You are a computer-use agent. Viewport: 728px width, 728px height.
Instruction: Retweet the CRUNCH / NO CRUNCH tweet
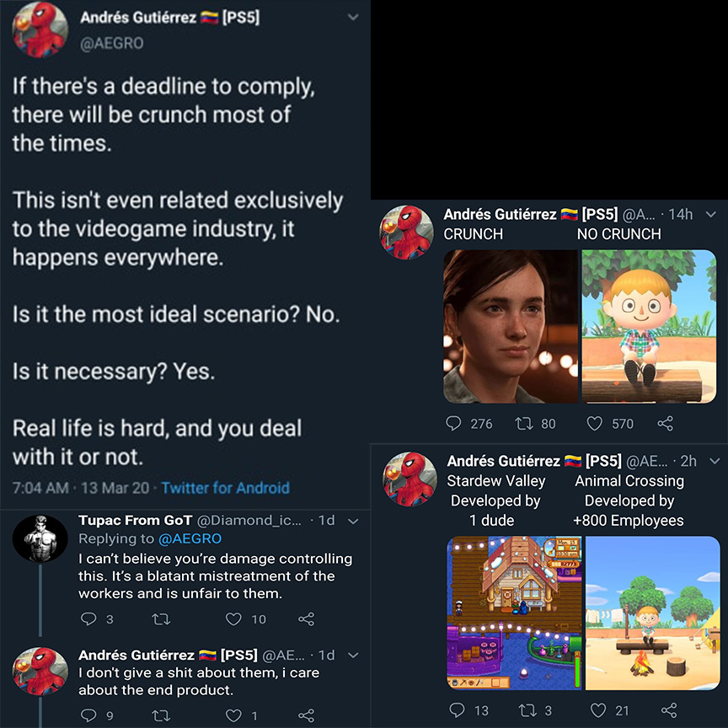pyautogui.click(x=525, y=424)
